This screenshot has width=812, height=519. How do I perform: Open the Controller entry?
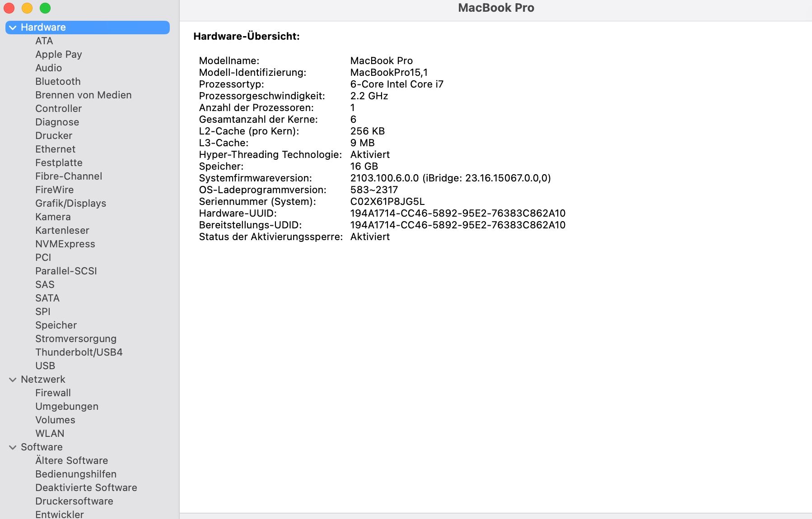click(x=59, y=109)
